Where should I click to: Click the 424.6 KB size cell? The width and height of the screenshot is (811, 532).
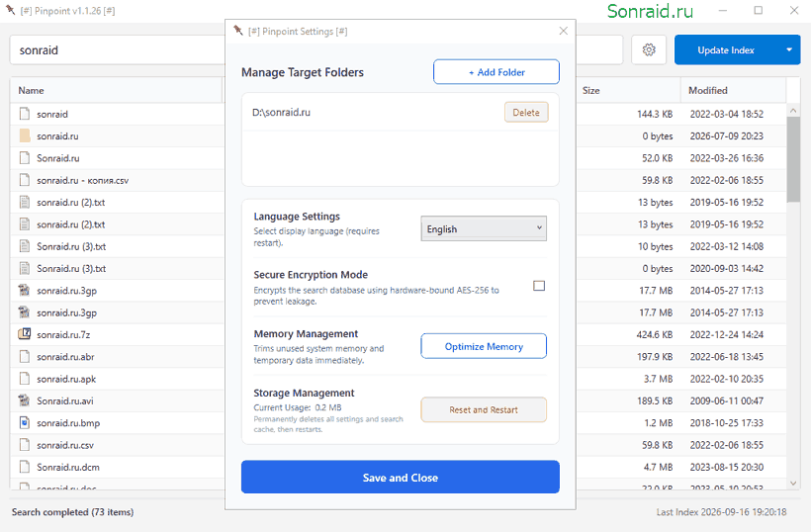[655, 335]
